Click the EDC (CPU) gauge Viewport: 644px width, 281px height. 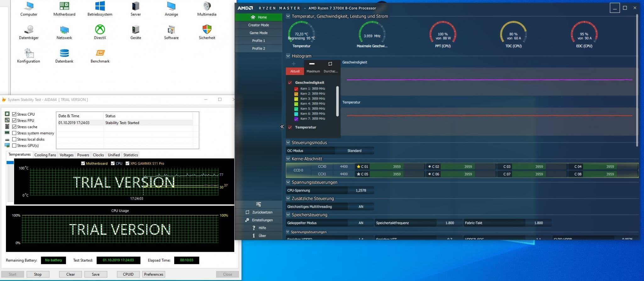584,34
